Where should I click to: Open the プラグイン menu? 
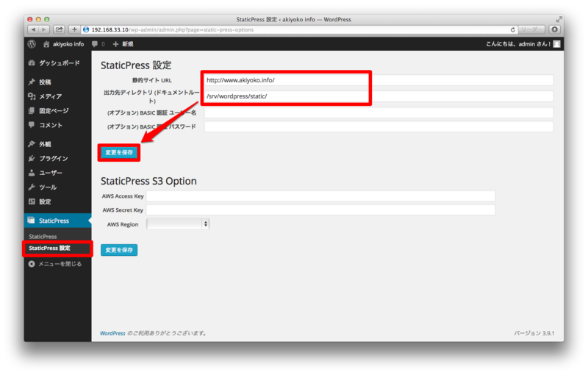(x=58, y=158)
